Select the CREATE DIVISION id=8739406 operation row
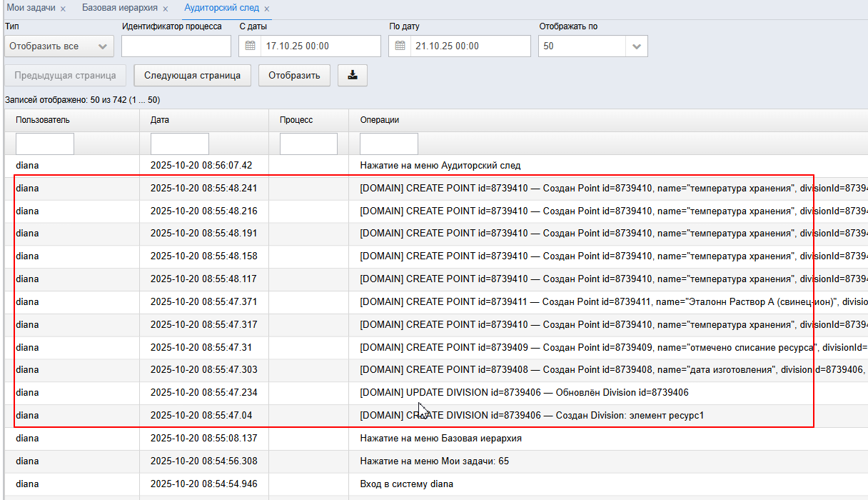Image resolution: width=868 pixels, height=500 pixels. coord(436,415)
